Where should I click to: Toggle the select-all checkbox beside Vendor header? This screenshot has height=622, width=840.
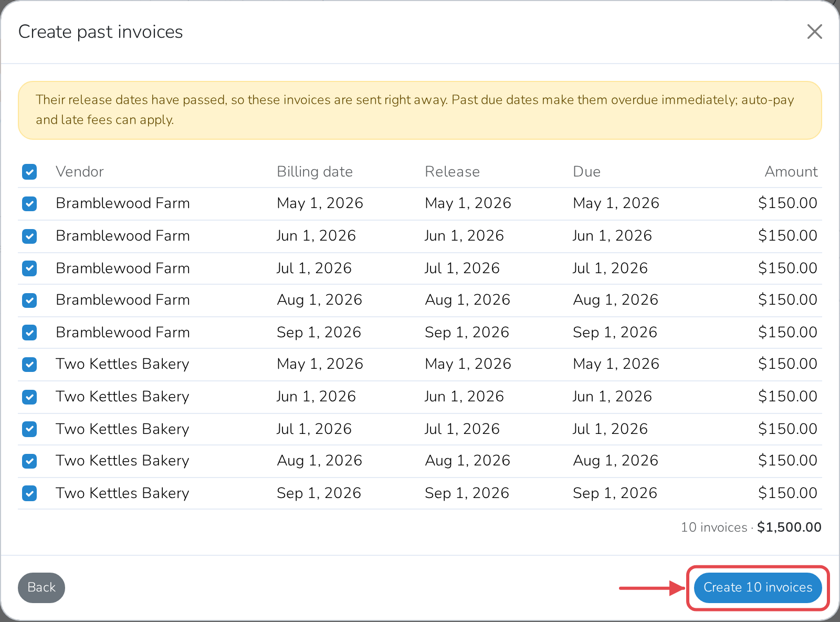(29, 172)
